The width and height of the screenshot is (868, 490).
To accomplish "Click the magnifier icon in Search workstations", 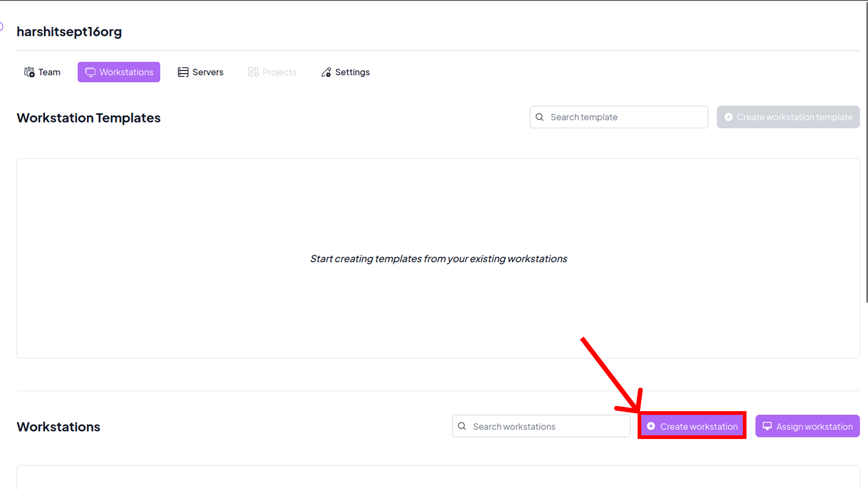I will point(462,426).
